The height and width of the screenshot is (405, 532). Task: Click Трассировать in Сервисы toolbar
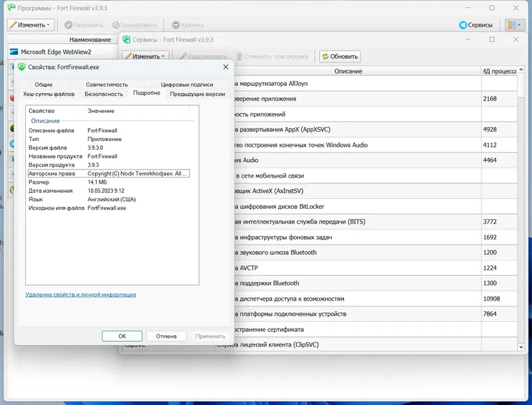tap(203, 57)
